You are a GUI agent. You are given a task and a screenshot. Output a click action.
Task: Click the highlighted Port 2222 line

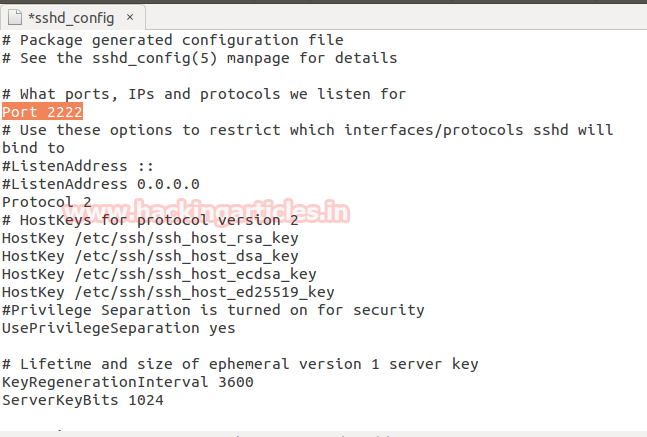[43, 112]
